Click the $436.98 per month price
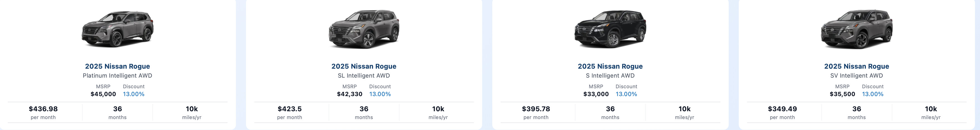This screenshot has width=980, height=130. coord(43,109)
